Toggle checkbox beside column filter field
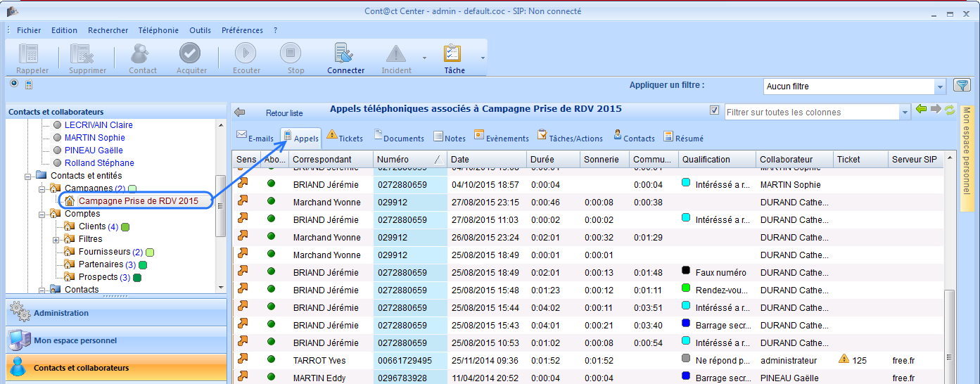 [715, 110]
